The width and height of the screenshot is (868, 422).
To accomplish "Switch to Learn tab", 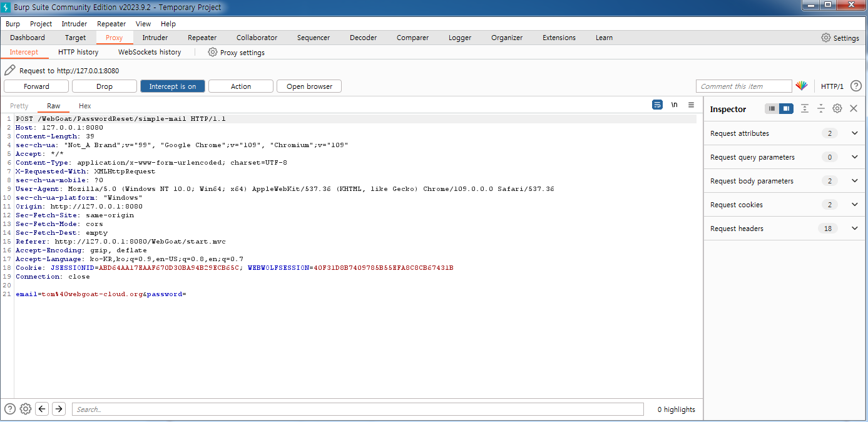I will click(604, 38).
